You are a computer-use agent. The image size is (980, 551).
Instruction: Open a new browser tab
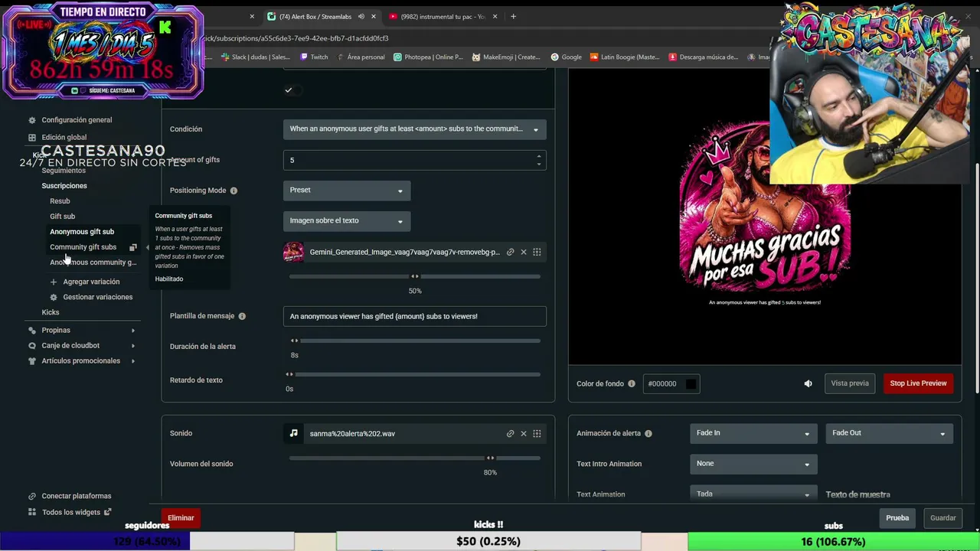[x=513, y=16]
